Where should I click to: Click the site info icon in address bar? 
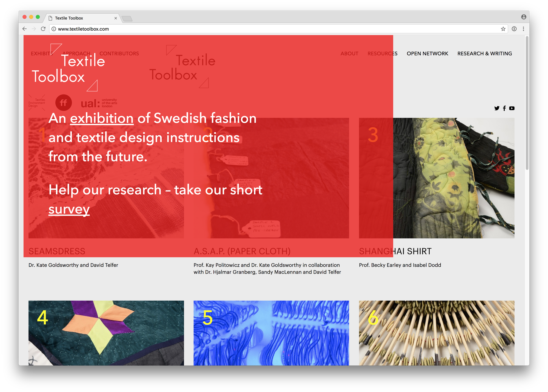54,29
